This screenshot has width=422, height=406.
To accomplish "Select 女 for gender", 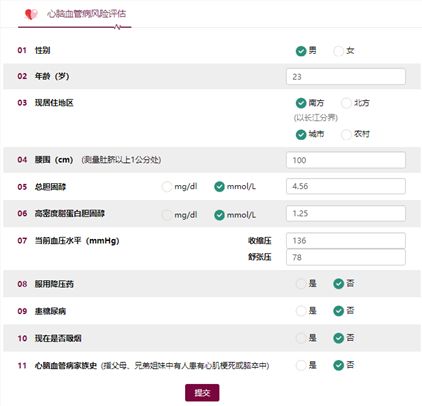I will [338, 51].
